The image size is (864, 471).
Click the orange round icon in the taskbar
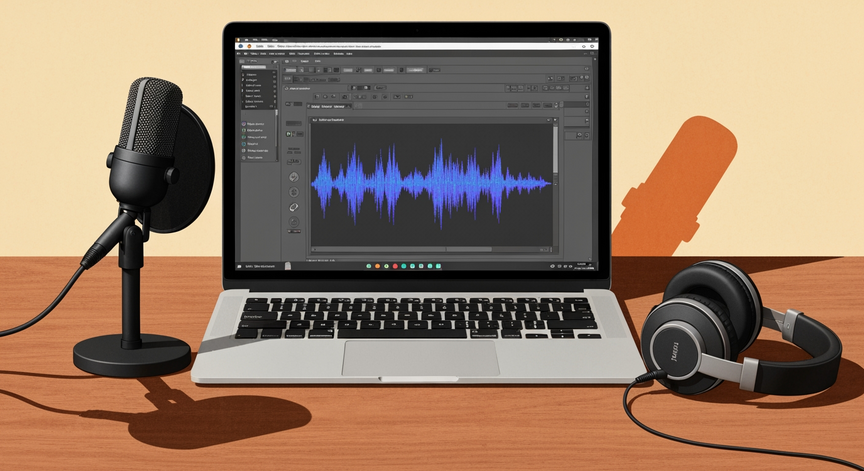pos(377,266)
